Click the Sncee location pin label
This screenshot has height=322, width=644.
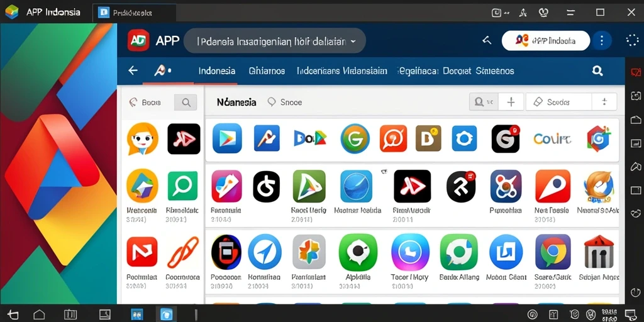point(285,103)
